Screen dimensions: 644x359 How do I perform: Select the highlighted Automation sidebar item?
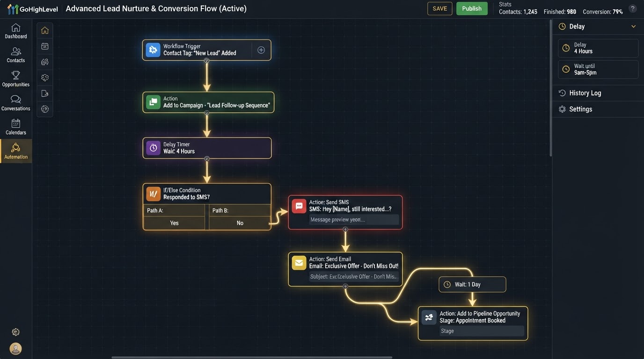click(16, 151)
